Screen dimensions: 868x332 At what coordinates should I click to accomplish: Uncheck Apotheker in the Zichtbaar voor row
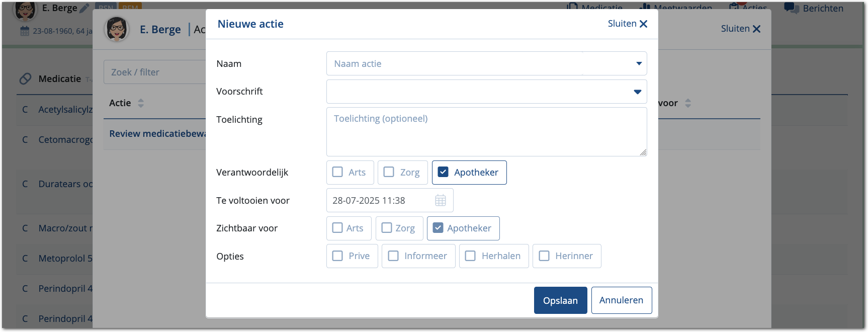click(x=438, y=228)
